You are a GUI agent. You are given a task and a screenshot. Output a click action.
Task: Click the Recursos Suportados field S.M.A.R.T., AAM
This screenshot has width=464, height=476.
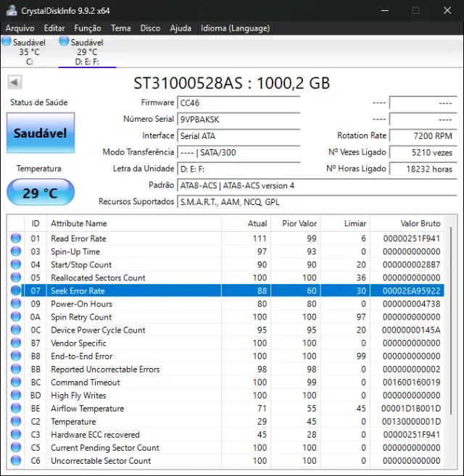tap(317, 202)
